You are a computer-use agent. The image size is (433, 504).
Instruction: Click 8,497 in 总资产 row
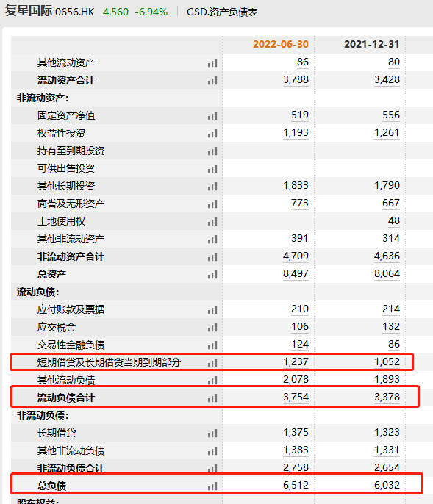296,274
